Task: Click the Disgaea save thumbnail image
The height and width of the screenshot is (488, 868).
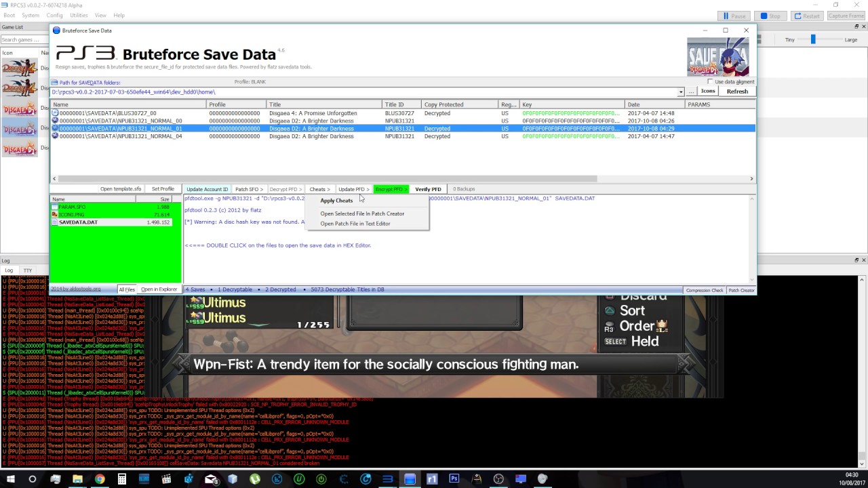Action: pos(718,56)
